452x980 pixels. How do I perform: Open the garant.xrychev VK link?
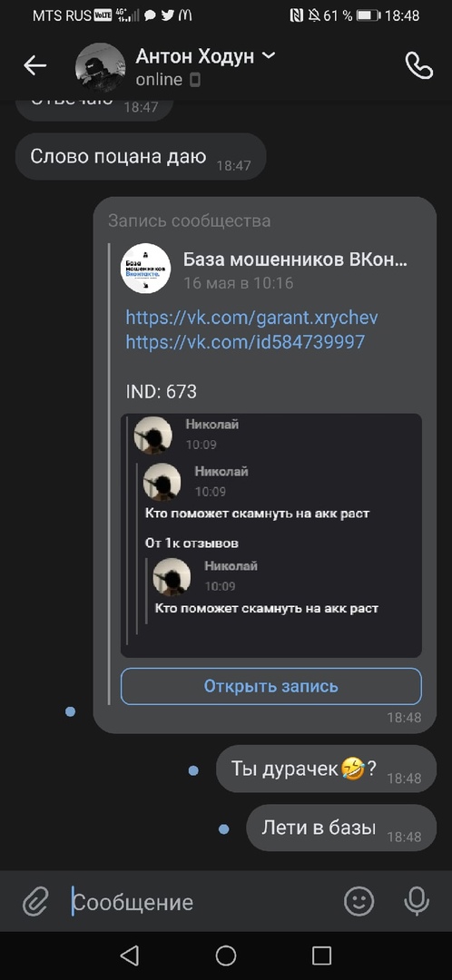(251, 318)
